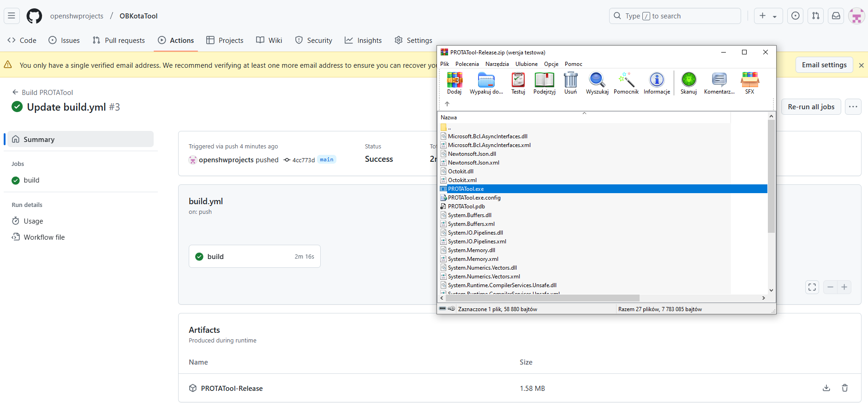
Task: Click GitHub search input field
Action: (x=675, y=16)
